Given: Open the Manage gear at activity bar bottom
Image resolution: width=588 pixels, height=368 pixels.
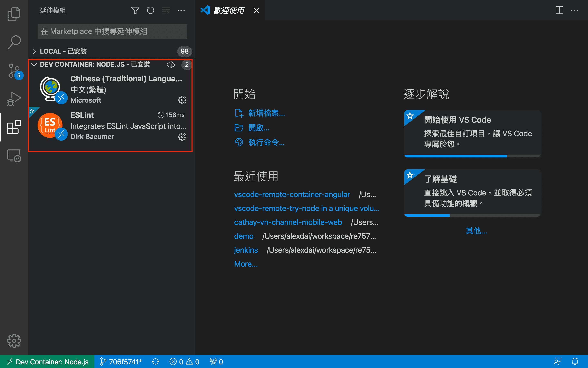Looking at the screenshot, I should (14, 341).
